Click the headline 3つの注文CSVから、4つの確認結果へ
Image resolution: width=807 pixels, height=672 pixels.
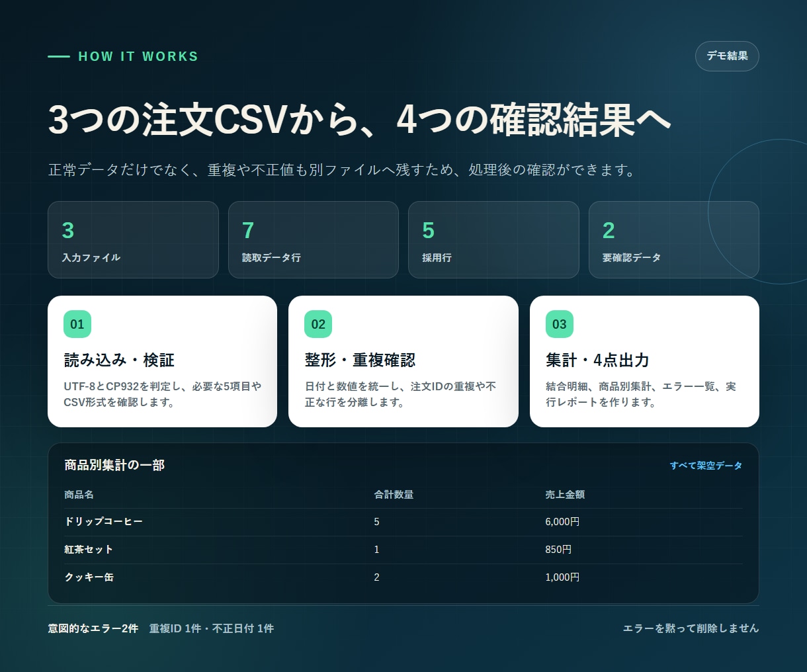[360, 119]
